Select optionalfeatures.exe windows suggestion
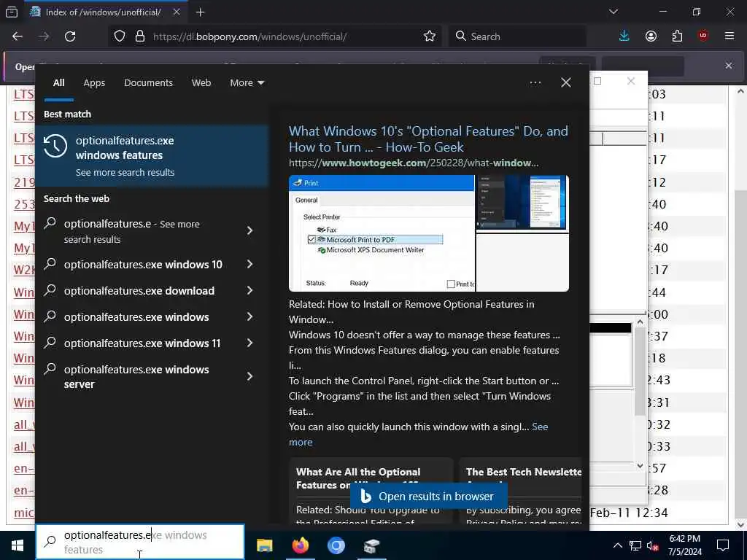Viewport: 747px width, 560px height. pyautogui.click(x=136, y=317)
